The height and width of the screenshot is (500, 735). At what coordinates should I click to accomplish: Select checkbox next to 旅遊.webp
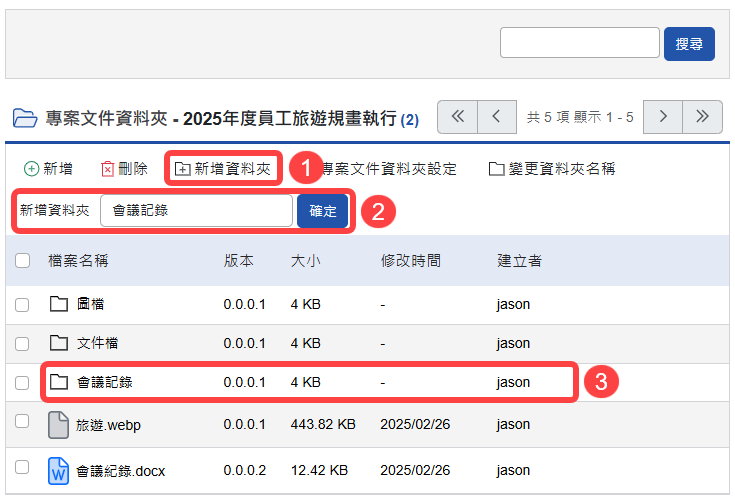point(23,422)
